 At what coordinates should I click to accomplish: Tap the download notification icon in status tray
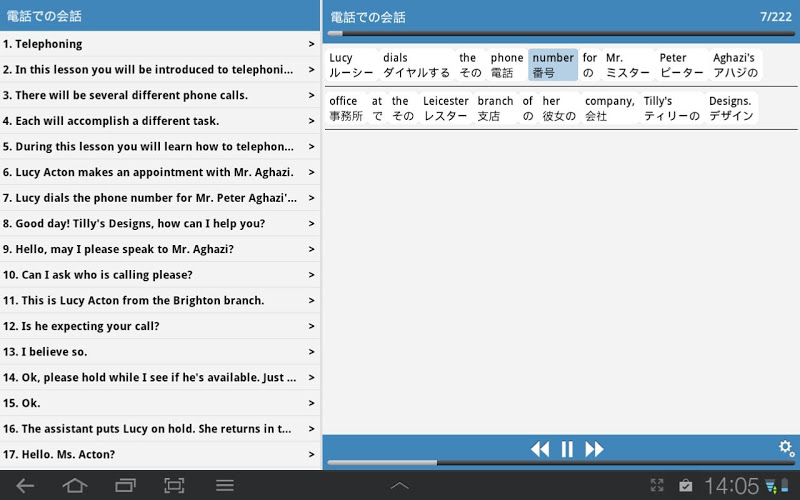coord(770,486)
